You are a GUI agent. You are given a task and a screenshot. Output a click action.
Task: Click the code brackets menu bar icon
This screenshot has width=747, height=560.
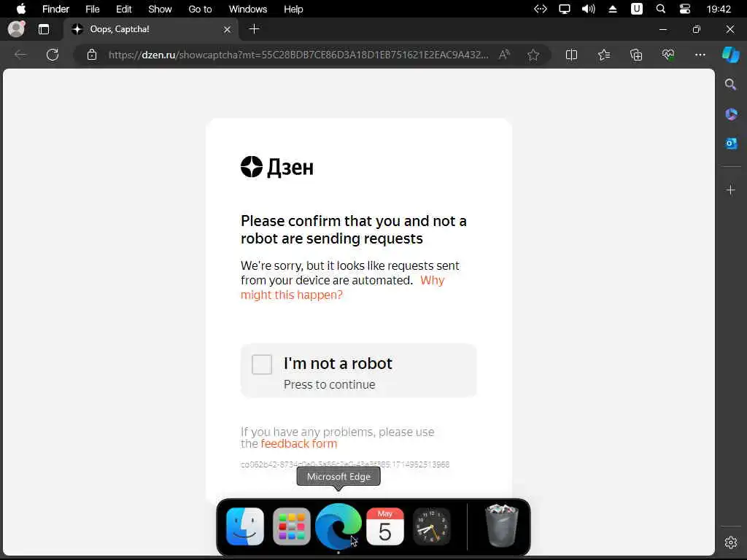541,9
